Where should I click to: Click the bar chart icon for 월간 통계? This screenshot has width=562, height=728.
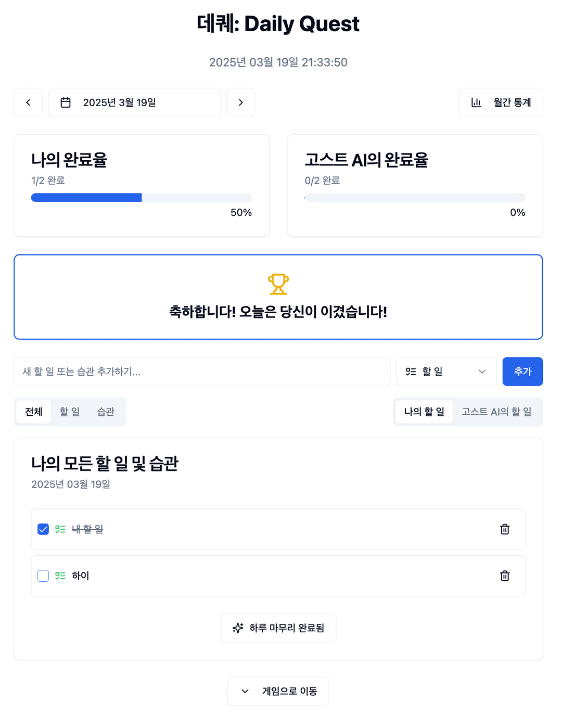[476, 103]
